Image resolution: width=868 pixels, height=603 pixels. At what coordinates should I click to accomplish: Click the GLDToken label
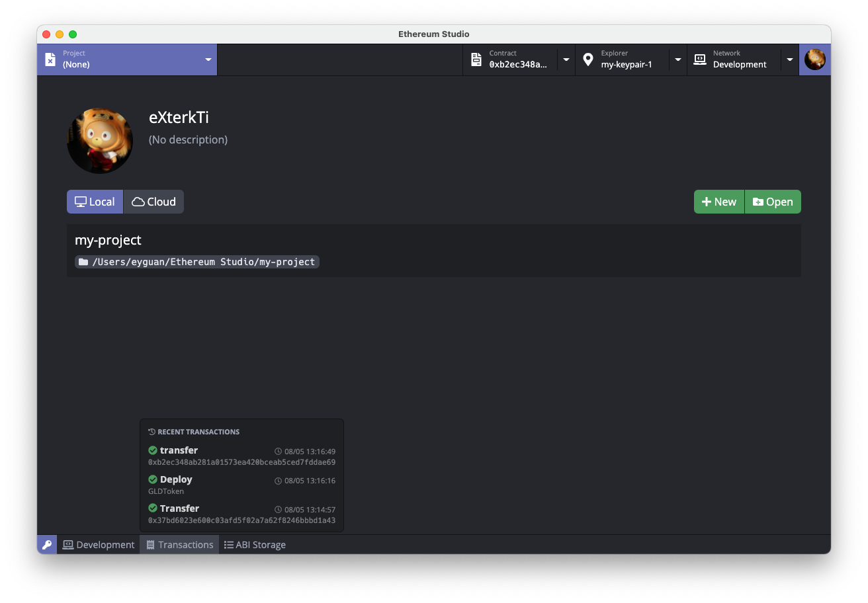(166, 491)
